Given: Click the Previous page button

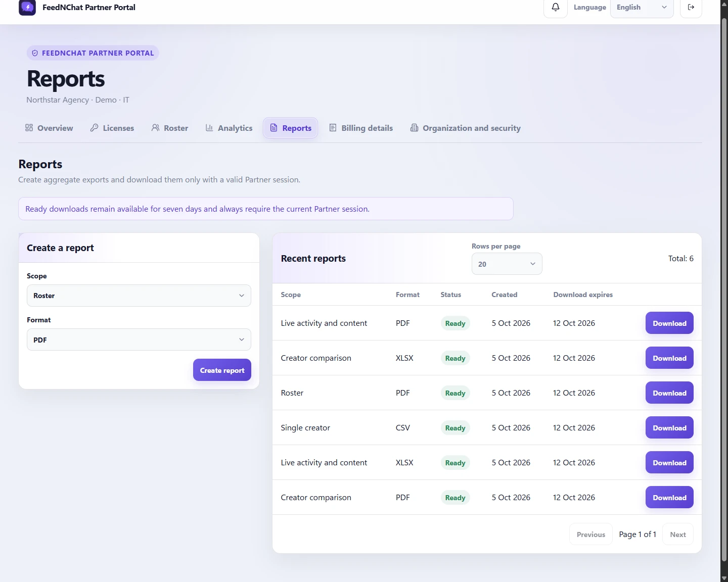Looking at the screenshot, I should [x=591, y=535].
